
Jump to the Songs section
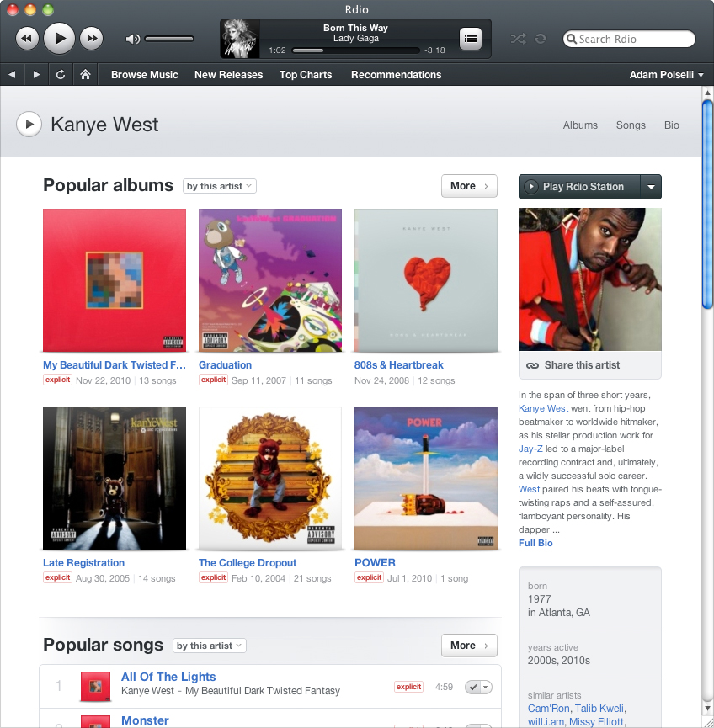click(631, 125)
